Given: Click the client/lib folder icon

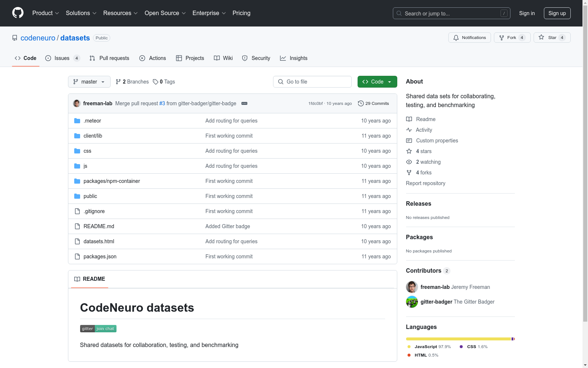Looking at the screenshot, I should click(77, 136).
